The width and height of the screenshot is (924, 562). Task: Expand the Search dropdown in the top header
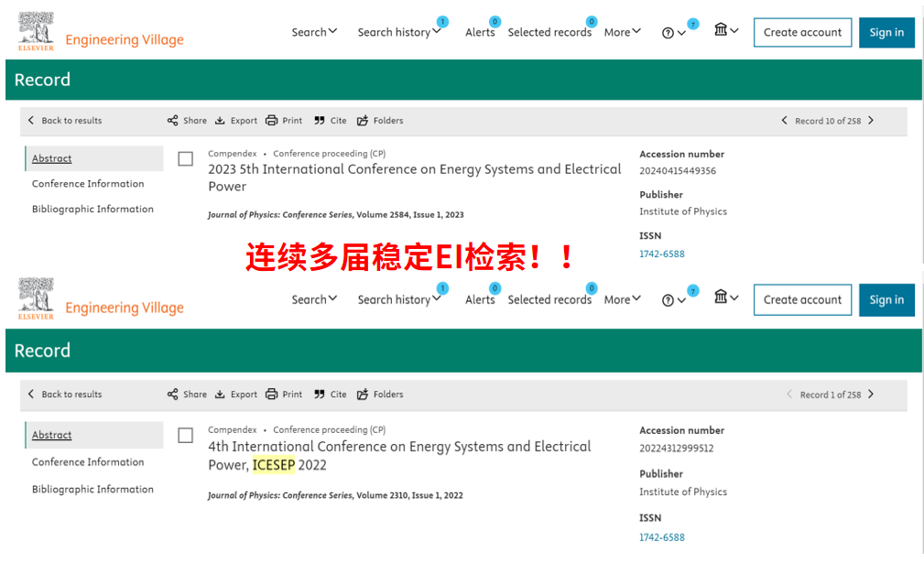[x=314, y=32]
